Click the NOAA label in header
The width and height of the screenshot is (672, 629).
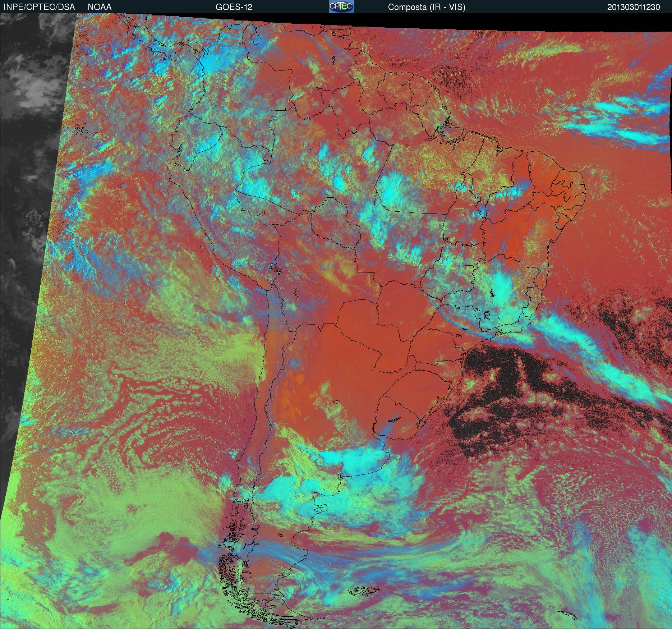pyautogui.click(x=100, y=7)
